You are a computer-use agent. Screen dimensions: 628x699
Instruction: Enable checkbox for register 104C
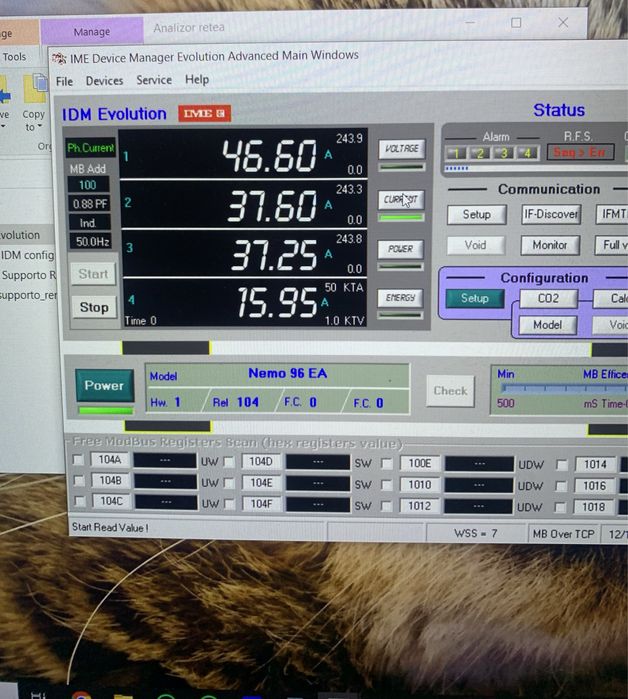pos(80,502)
